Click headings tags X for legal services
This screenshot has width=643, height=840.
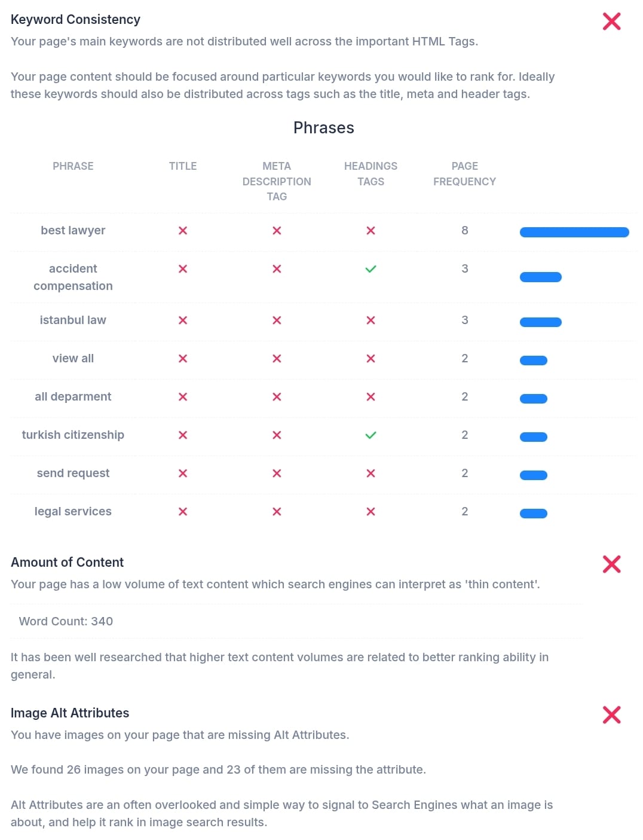[x=371, y=512]
